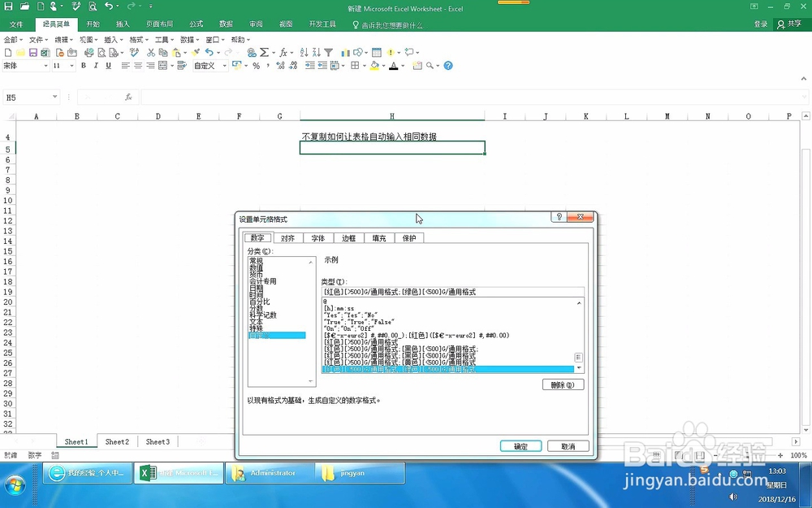Screen dimensions: 812x508
Task: Click the Fill Color bucket icon
Action: pyautogui.click(x=374, y=66)
